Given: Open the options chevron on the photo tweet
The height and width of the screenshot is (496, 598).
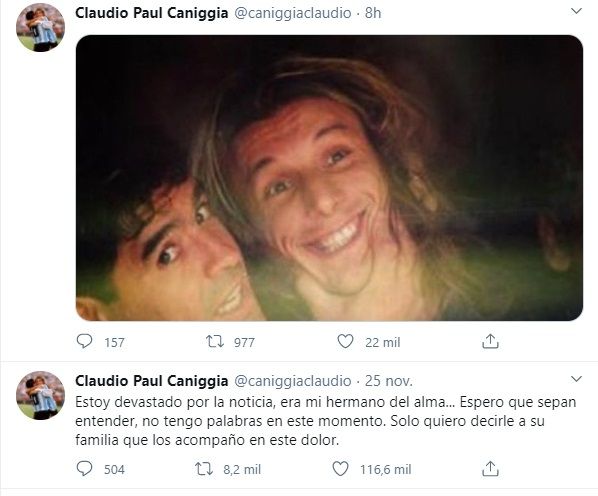Looking at the screenshot, I should (x=576, y=11).
